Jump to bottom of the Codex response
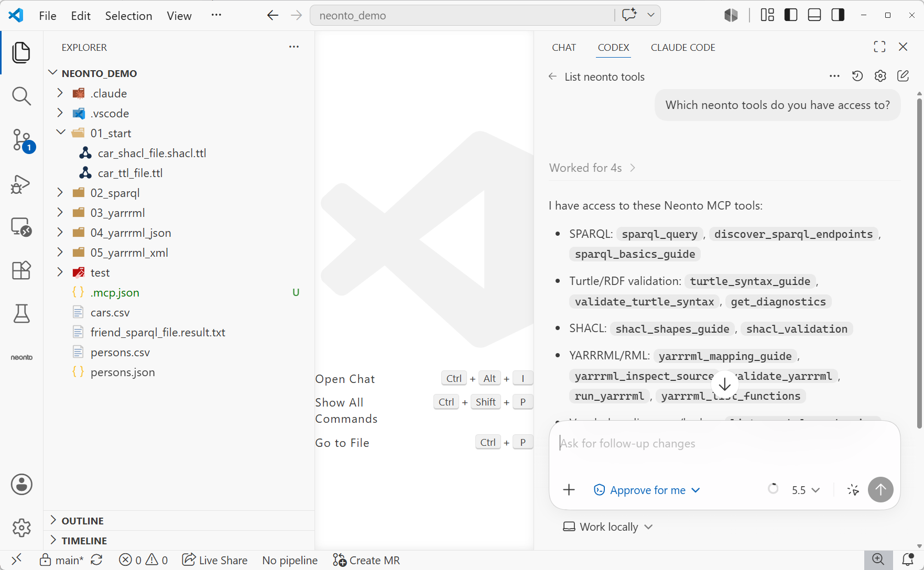This screenshot has height=570, width=924. click(x=725, y=385)
